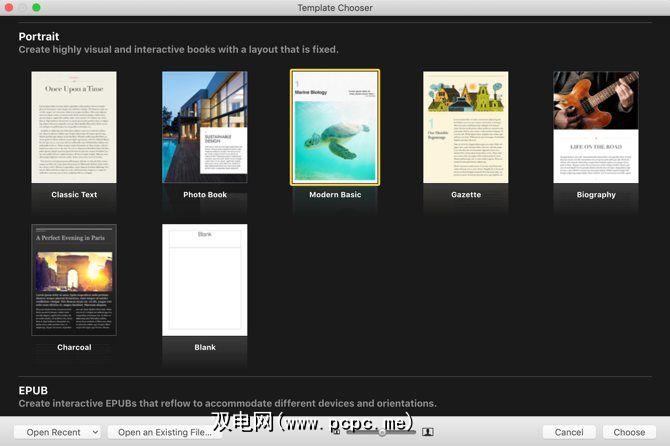The width and height of the screenshot is (670, 446).
Task: Pick the Modern Basic template with turtle
Action: (335, 127)
